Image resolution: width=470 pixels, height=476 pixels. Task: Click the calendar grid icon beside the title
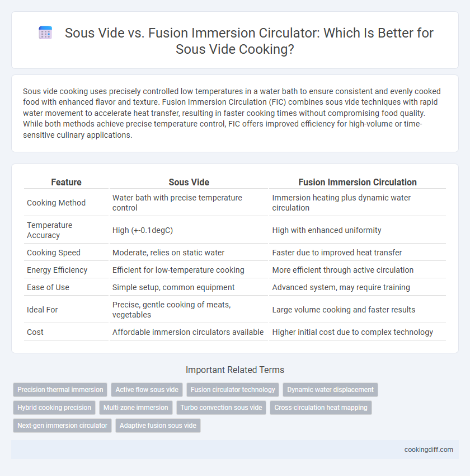coord(45,33)
